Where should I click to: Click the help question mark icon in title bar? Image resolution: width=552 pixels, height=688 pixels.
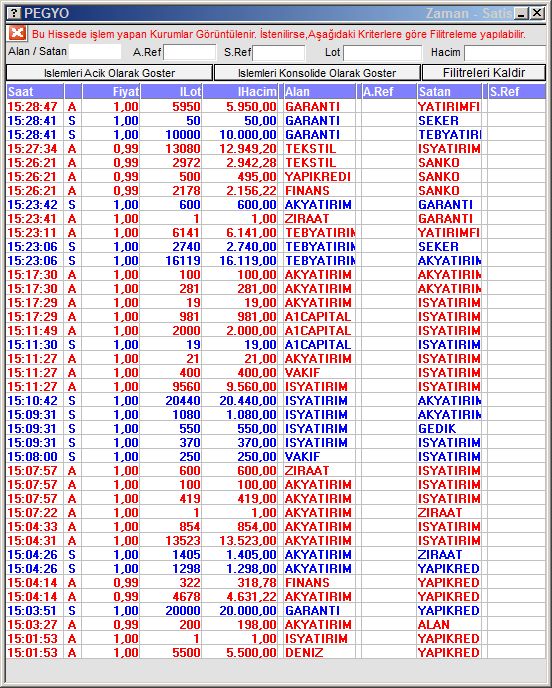click(x=14, y=13)
